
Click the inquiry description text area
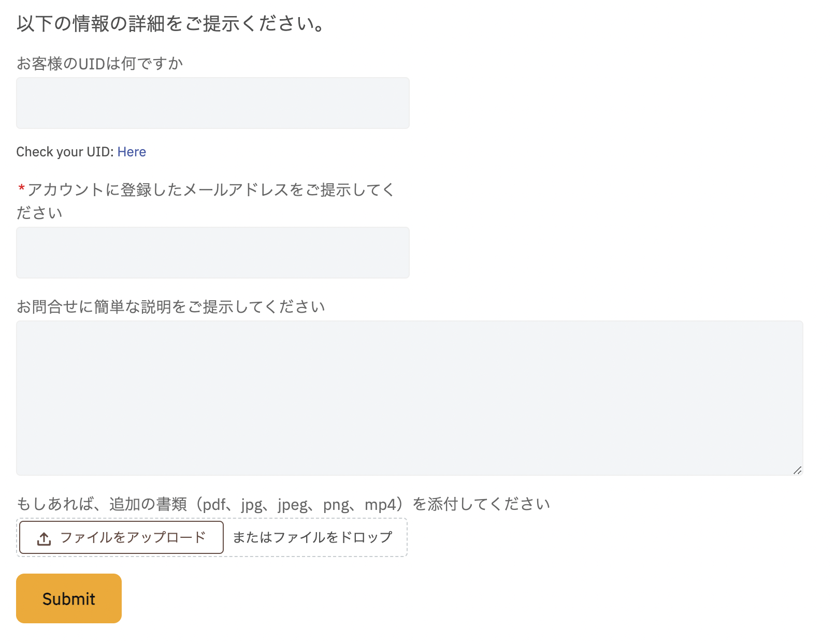coord(410,398)
